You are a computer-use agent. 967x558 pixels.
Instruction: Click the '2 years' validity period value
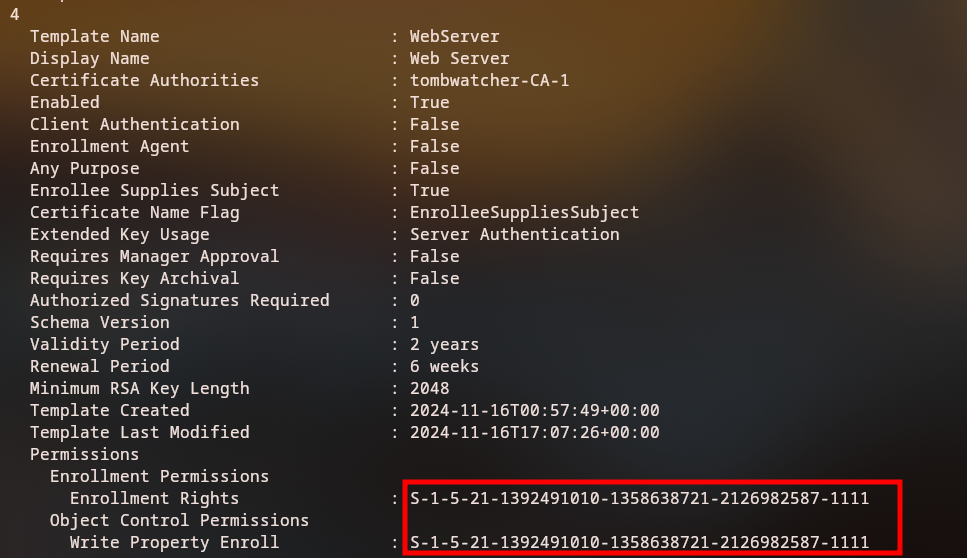coord(444,344)
